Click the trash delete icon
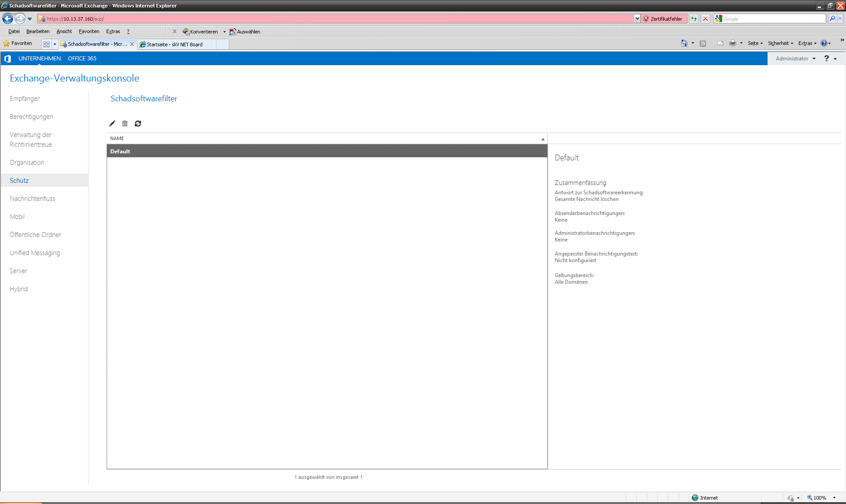 (125, 123)
